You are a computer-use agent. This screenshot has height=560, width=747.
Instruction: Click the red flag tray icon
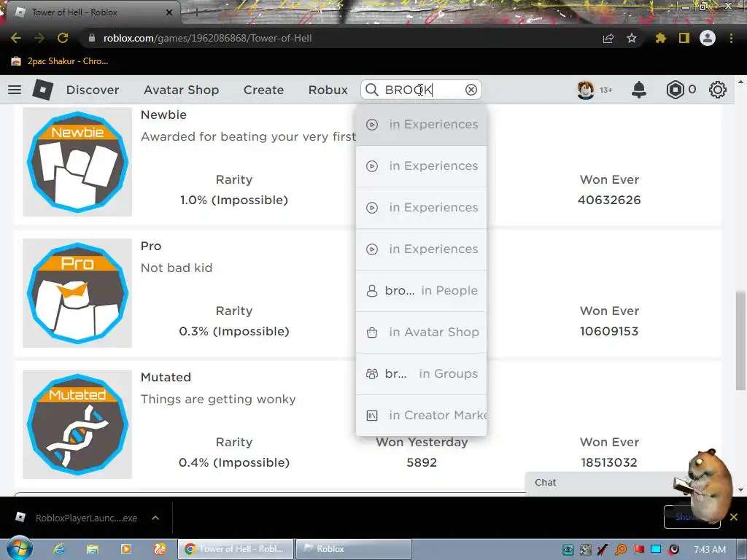[x=638, y=550]
